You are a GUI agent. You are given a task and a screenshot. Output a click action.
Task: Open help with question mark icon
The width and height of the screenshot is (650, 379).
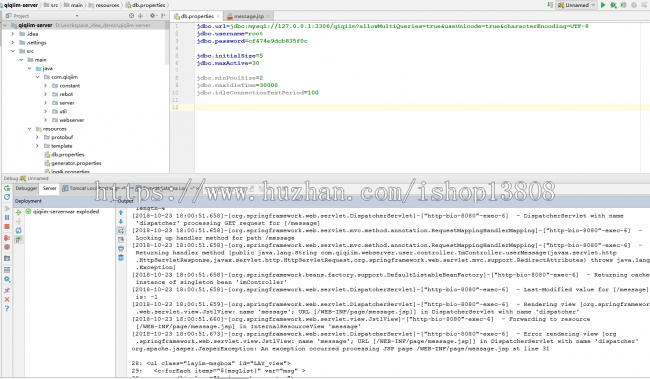pos(7,309)
